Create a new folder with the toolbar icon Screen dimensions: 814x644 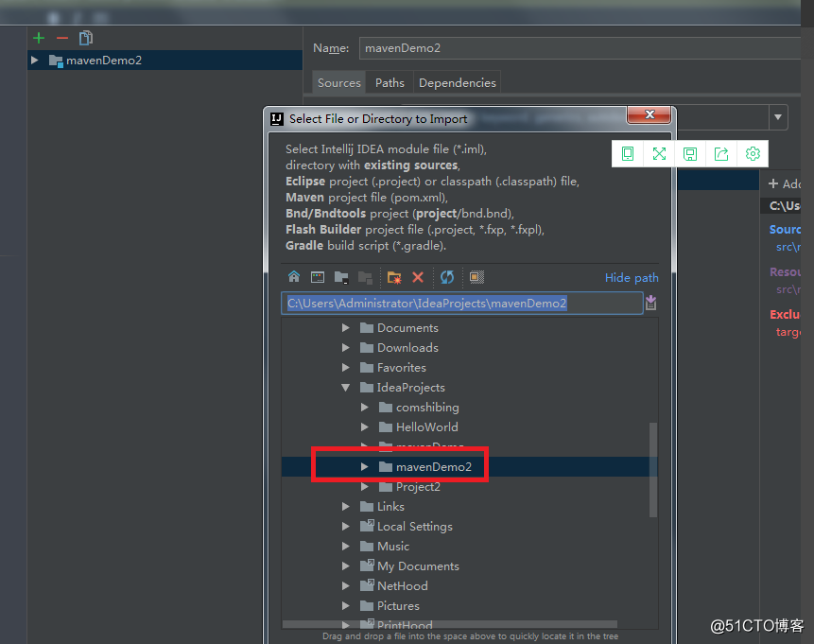point(394,277)
